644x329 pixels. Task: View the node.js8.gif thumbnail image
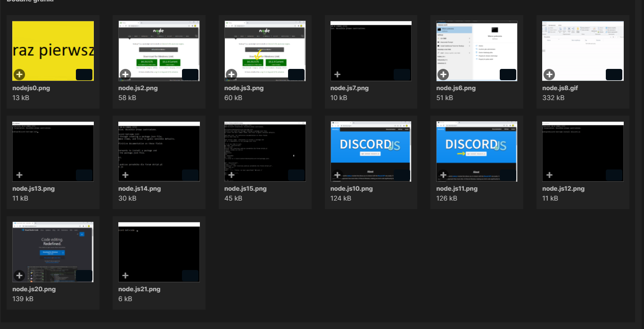point(583,51)
